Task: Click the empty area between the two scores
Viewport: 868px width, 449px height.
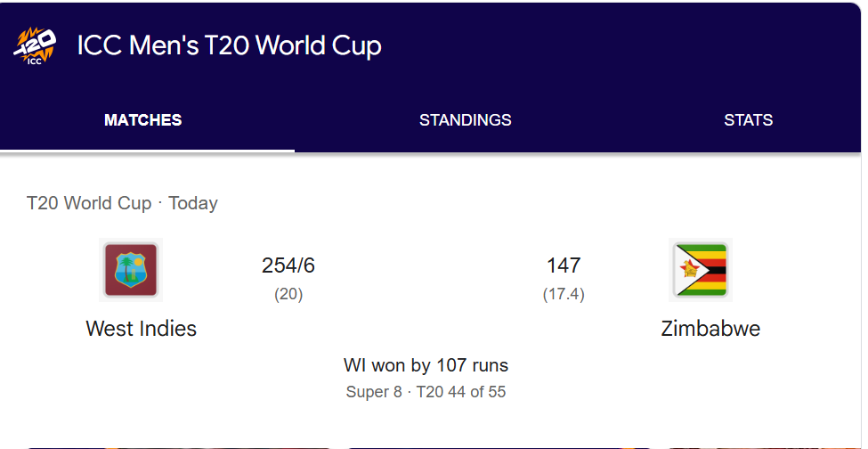Action: pyautogui.click(x=426, y=276)
